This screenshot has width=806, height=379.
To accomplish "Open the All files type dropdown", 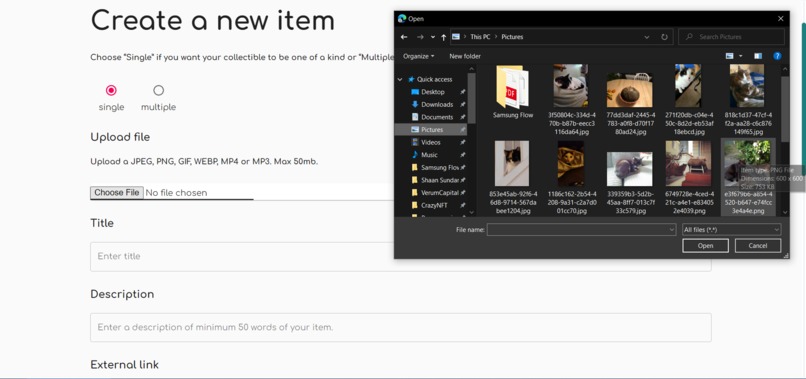I will coord(731,230).
